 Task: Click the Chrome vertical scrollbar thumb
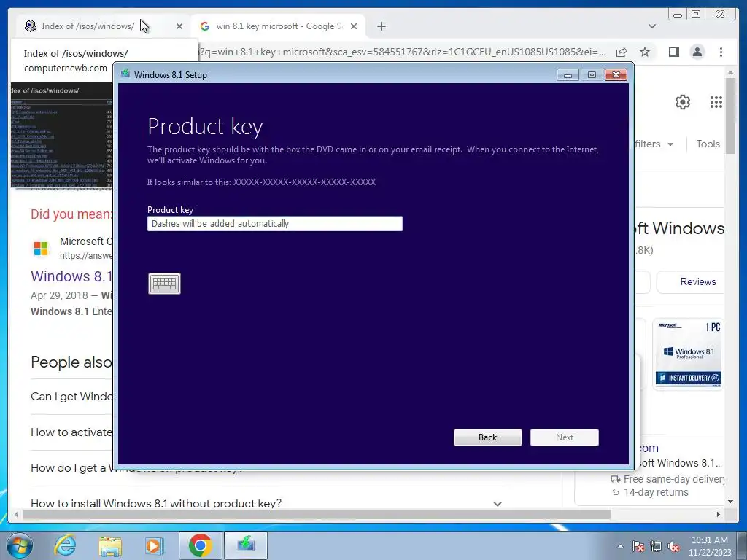[x=730, y=116]
